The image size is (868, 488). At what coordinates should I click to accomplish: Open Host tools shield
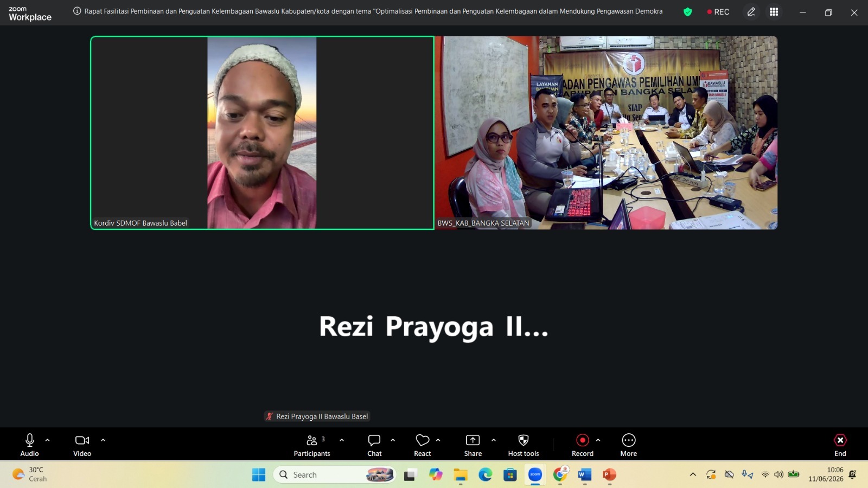524,445
